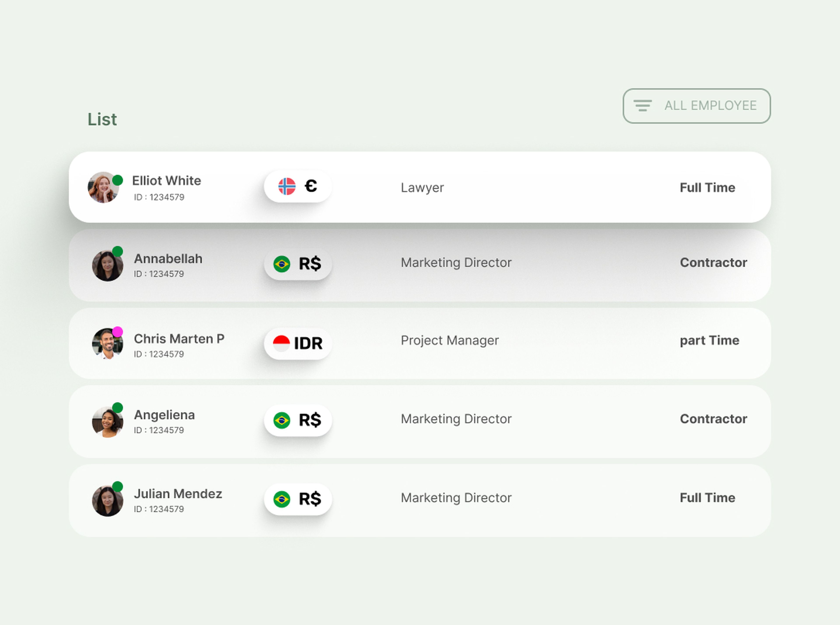
Task: Click the filter lines icon
Action: (x=642, y=106)
